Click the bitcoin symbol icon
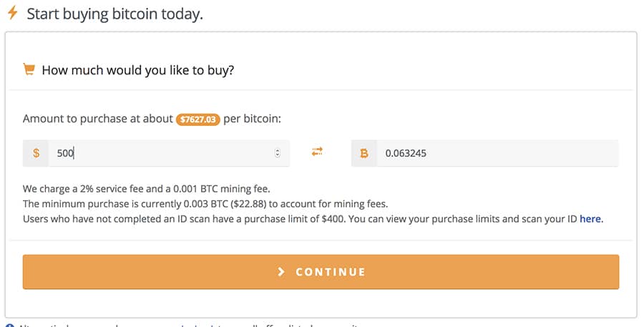Viewport: 644px width, 327px height. click(364, 153)
